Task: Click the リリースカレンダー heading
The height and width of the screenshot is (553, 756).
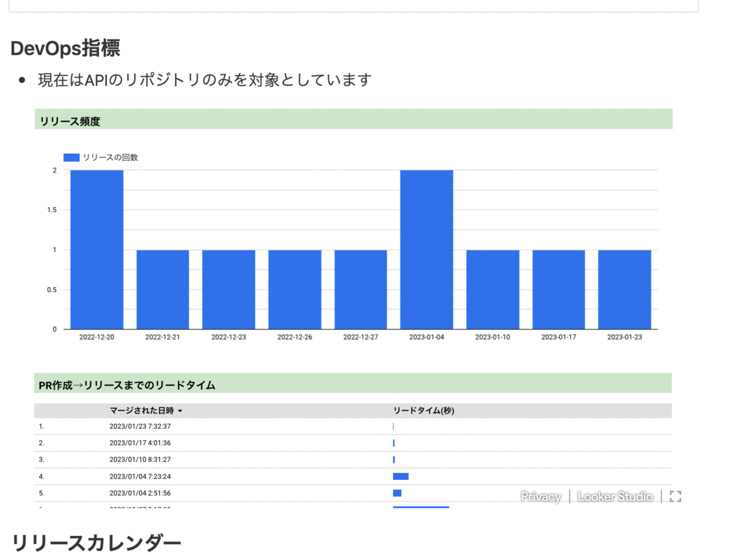Action: click(x=96, y=542)
